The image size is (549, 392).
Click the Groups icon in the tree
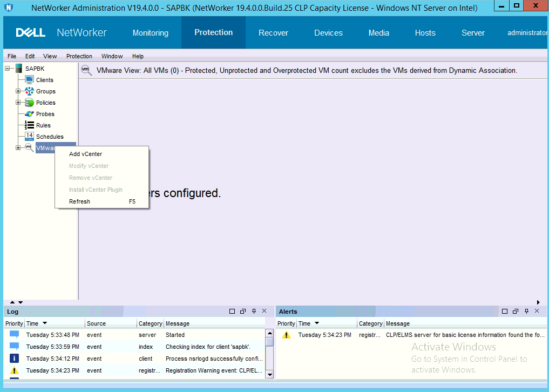click(29, 91)
